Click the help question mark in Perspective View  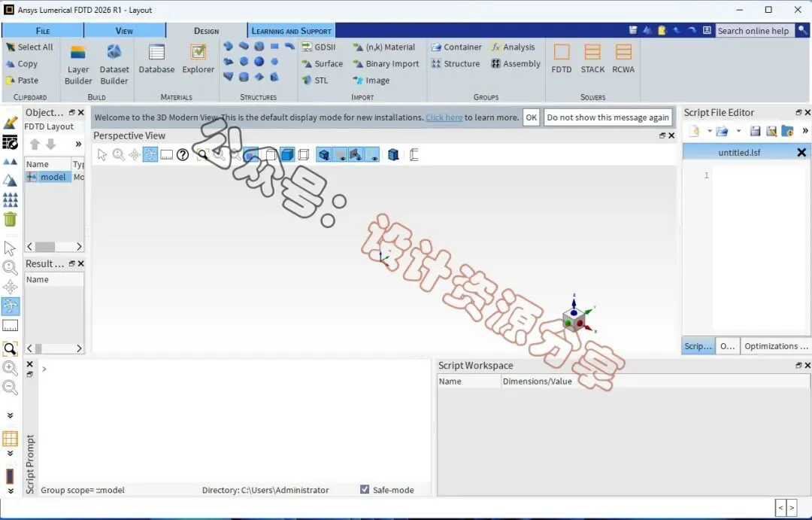coord(182,154)
